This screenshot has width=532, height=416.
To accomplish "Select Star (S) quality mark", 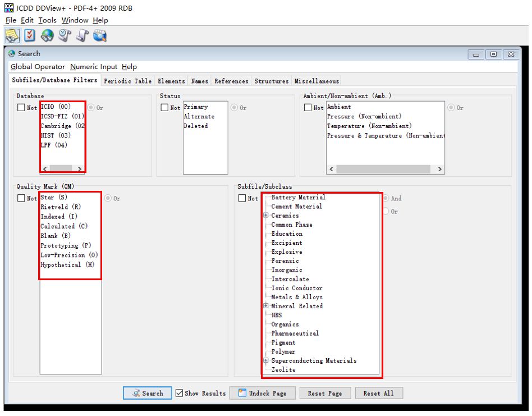I will (54, 197).
